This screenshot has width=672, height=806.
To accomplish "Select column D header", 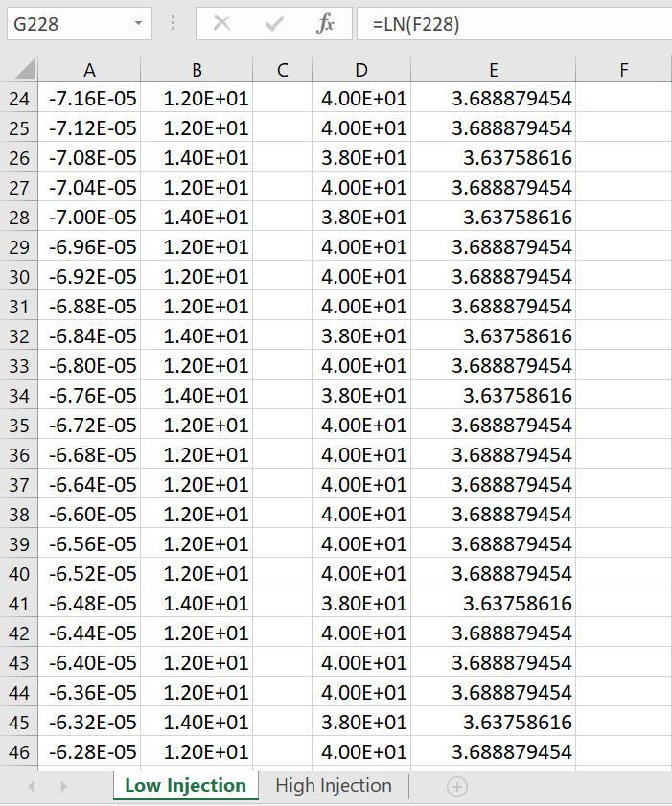I will [x=361, y=70].
